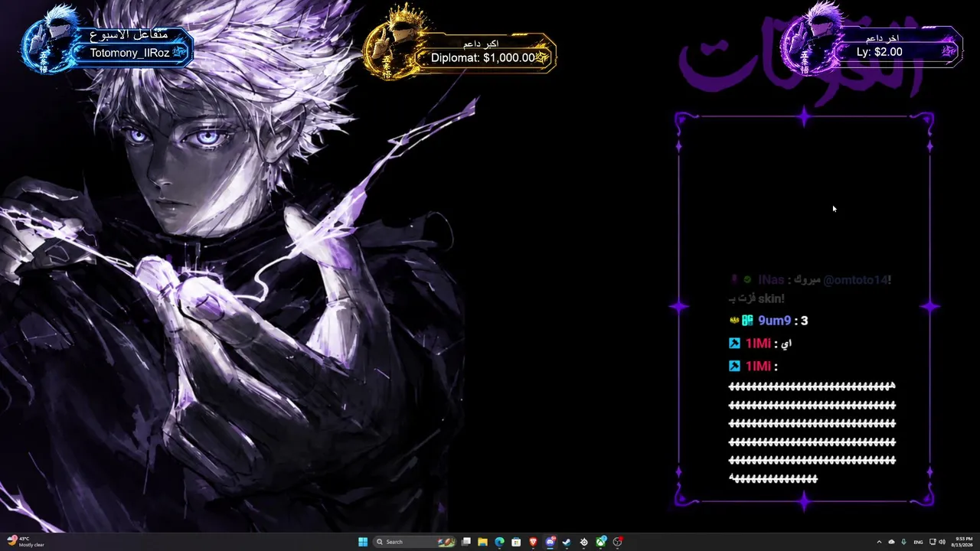Switch to Discord in the taskbar
980x551 pixels.
(x=550, y=542)
